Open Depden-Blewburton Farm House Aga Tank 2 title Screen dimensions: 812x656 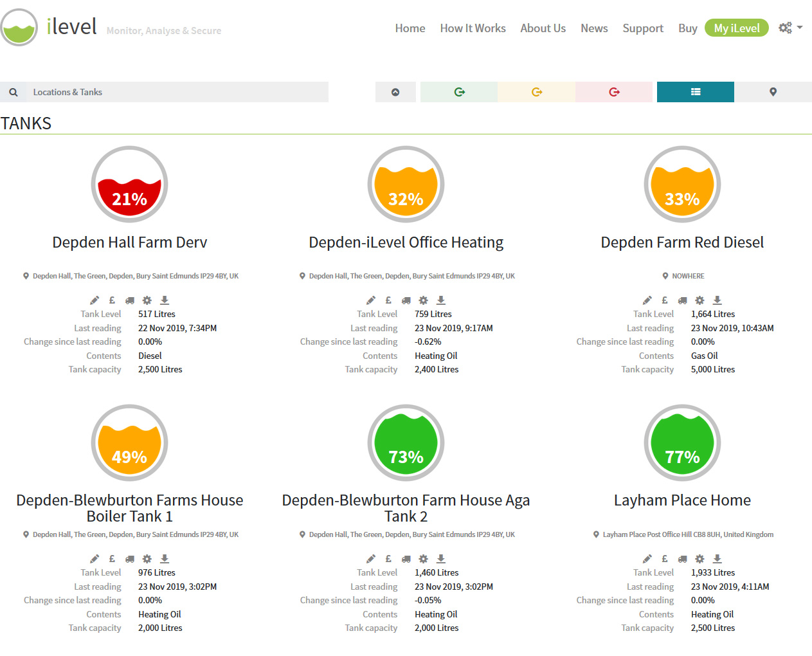click(x=406, y=508)
